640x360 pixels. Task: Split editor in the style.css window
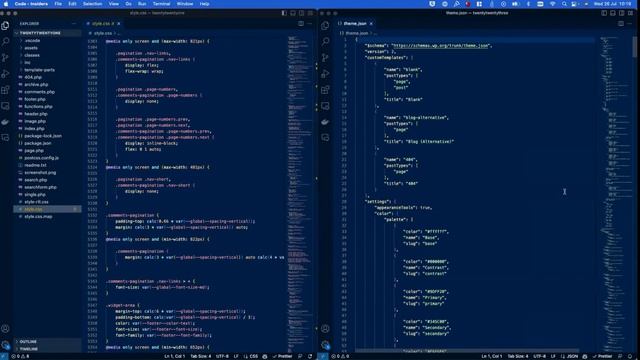301,24
